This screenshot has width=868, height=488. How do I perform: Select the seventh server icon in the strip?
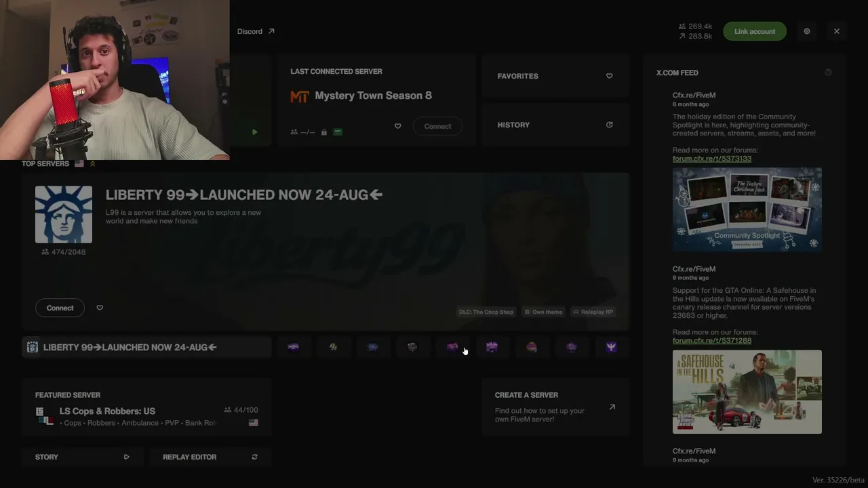532,347
